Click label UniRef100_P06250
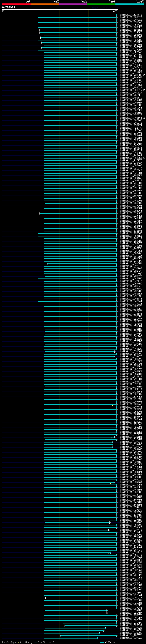 point(131,249)
